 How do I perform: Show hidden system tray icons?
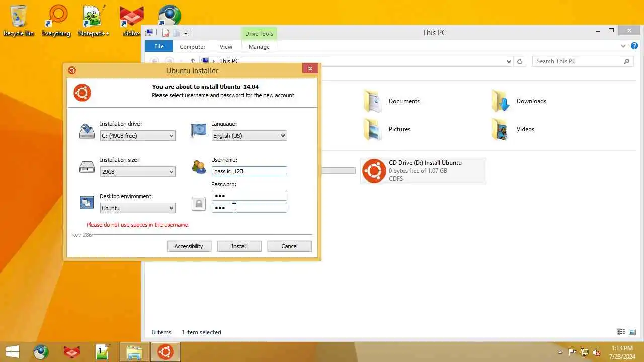[x=560, y=352]
